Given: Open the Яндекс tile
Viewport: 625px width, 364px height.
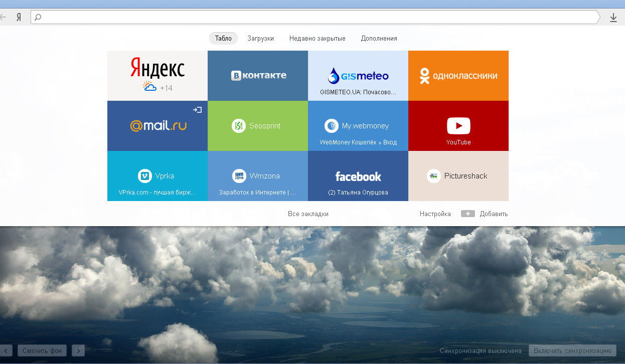Looking at the screenshot, I should point(158,76).
